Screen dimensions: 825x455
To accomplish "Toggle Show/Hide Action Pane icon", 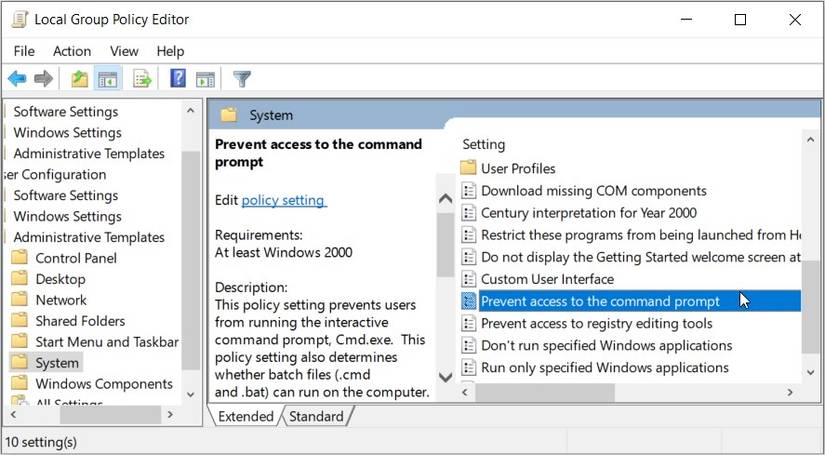I will tap(205, 79).
